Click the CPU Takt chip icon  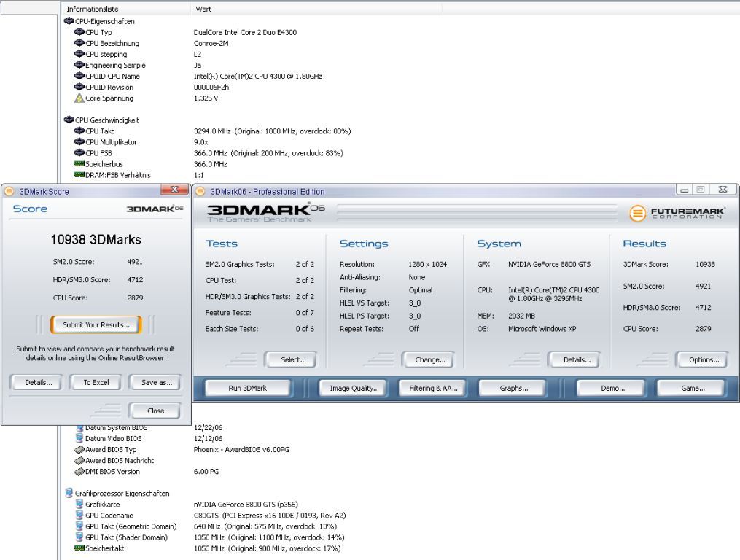coord(79,131)
